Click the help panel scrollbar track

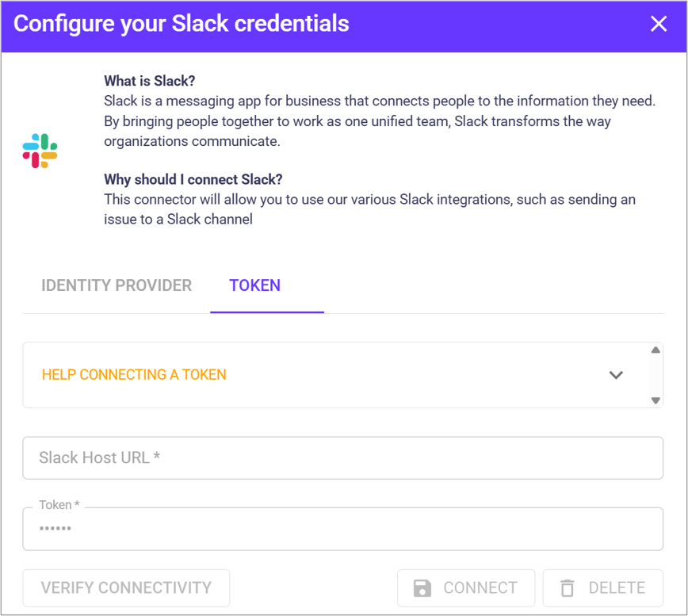pos(656,375)
